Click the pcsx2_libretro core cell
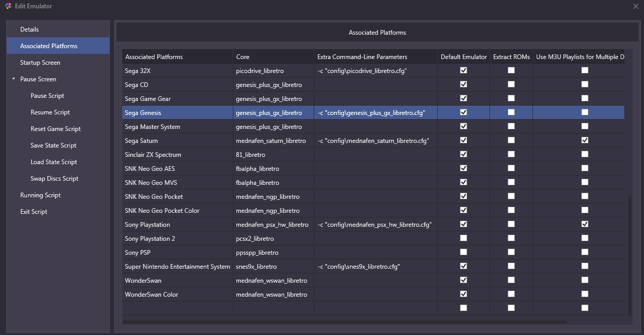 [x=273, y=238]
